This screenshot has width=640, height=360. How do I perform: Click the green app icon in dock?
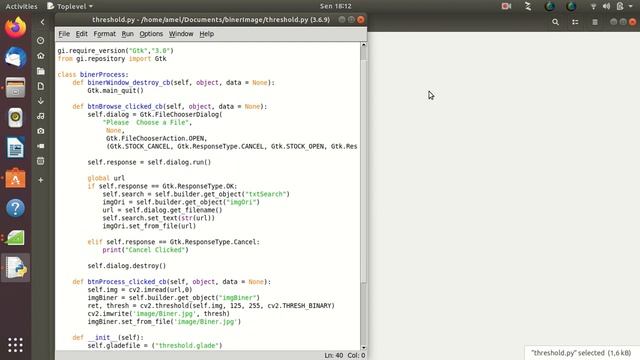tap(15, 238)
